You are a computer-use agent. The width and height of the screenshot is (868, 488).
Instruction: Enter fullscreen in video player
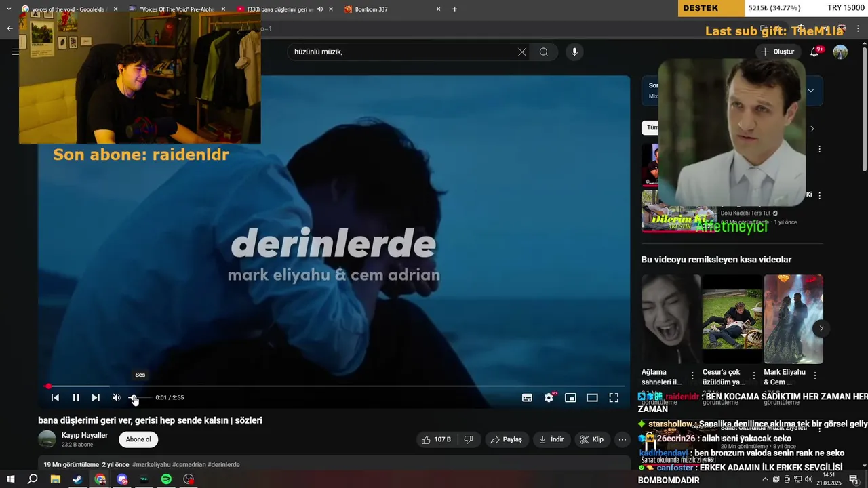click(614, 398)
